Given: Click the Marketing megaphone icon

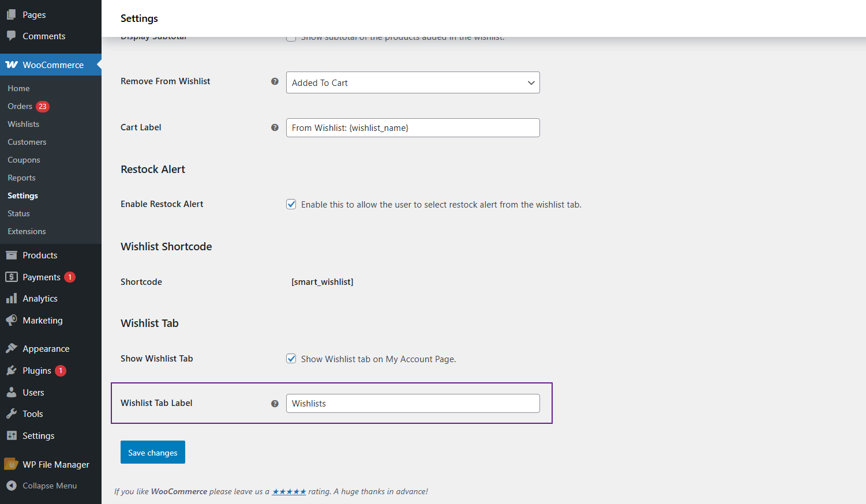Looking at the screenshot, I should 12,320.
